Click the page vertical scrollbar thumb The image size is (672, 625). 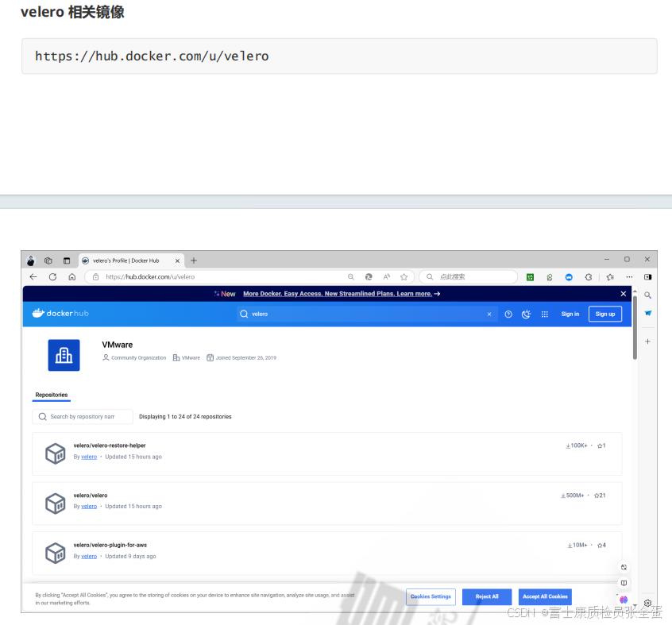pos(635,328)
